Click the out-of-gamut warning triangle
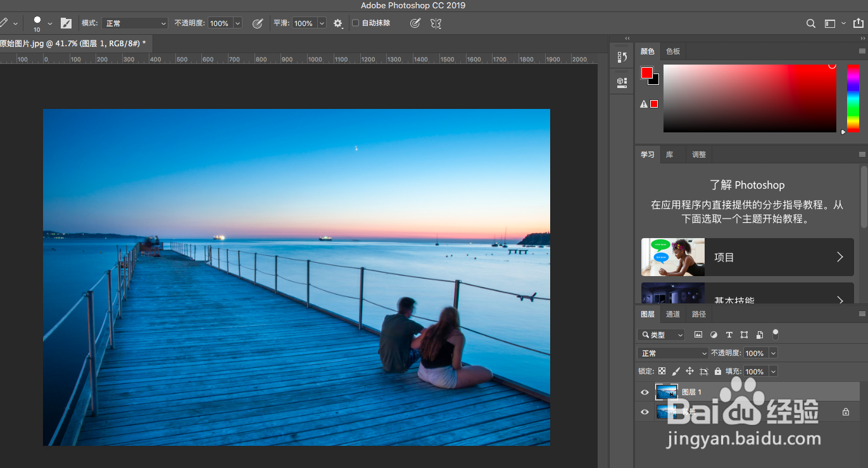Image resolution: width=868 pixels, height=468 pixels. pos(644,104)
